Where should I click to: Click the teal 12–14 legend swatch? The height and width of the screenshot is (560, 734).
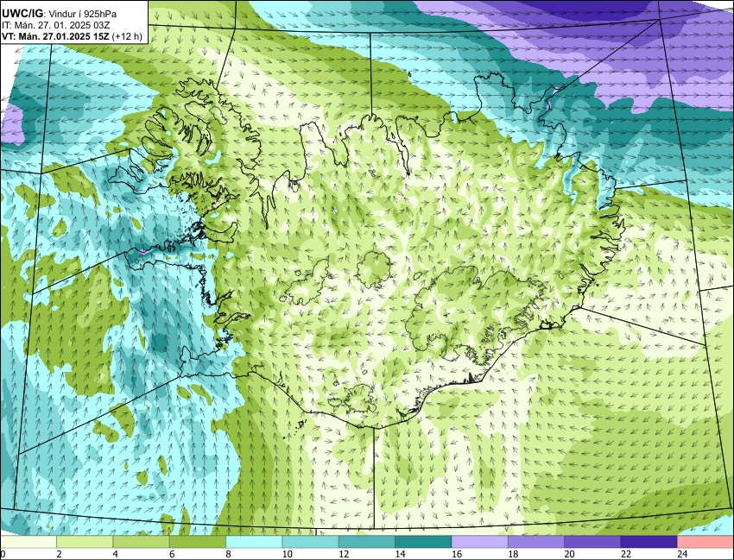point(367,542)
